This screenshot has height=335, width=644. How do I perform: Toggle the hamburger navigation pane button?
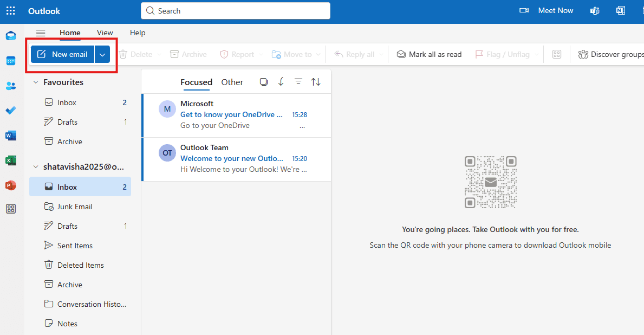[x=40, y=33]
